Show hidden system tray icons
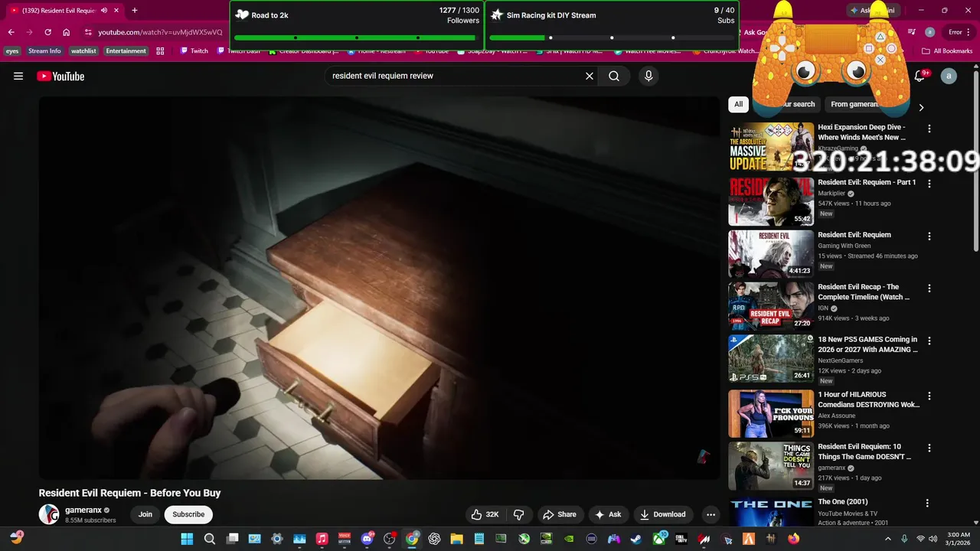The image size is (980, 551). coord(888,539)
